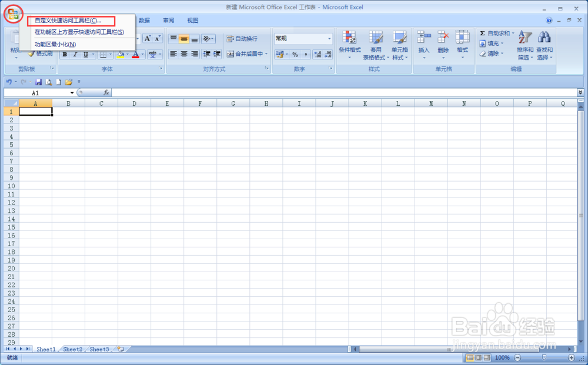This screenshot has height=365, width=588.
Task: Click 插入 insert cells button
Action: point(424,45)
